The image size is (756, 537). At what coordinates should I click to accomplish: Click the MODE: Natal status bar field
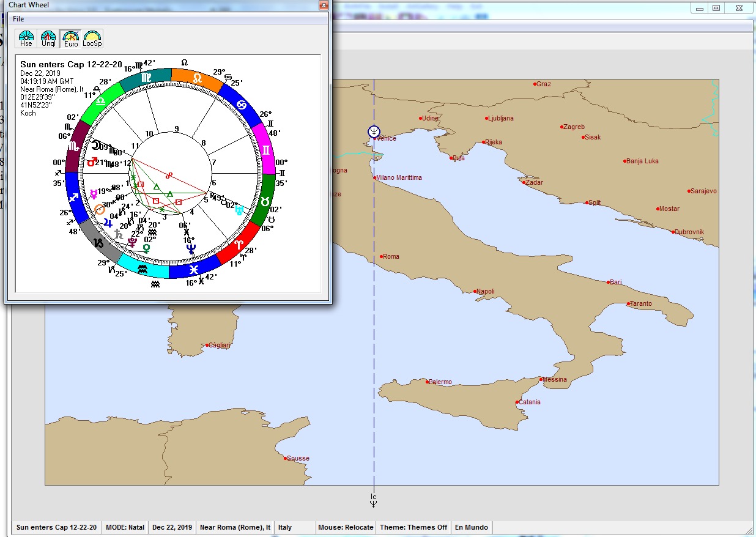(125, 527)
